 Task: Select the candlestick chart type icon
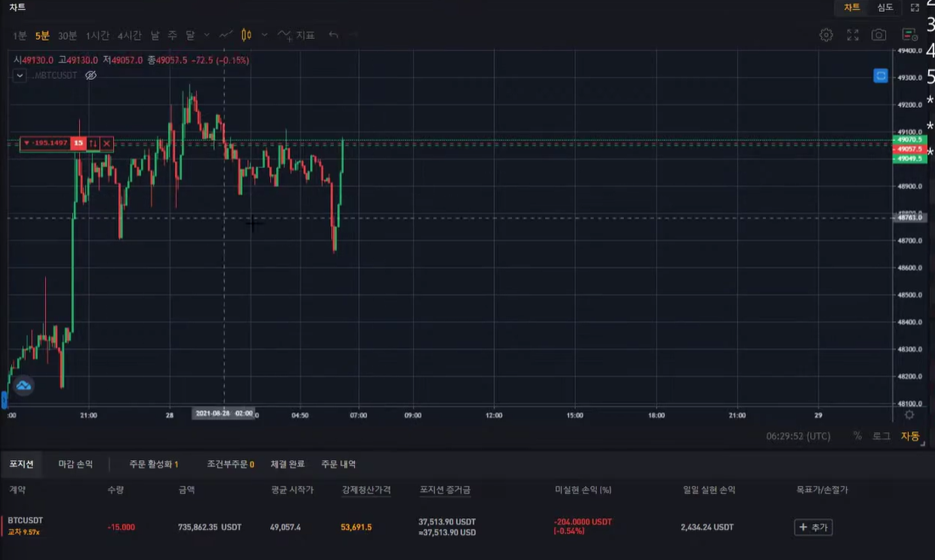coord(246,35)
